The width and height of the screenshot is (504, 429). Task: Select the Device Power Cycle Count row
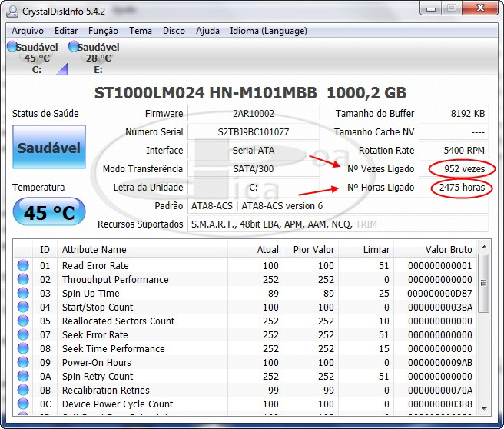point(245,404)
